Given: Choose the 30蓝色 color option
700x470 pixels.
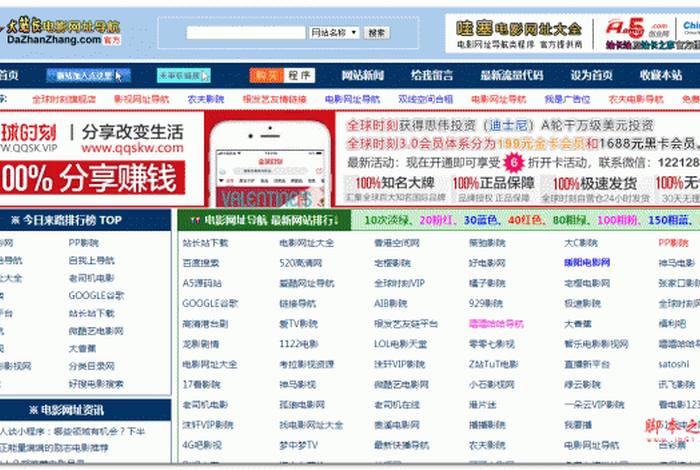Looking at the screenshot, I should 478,219.
